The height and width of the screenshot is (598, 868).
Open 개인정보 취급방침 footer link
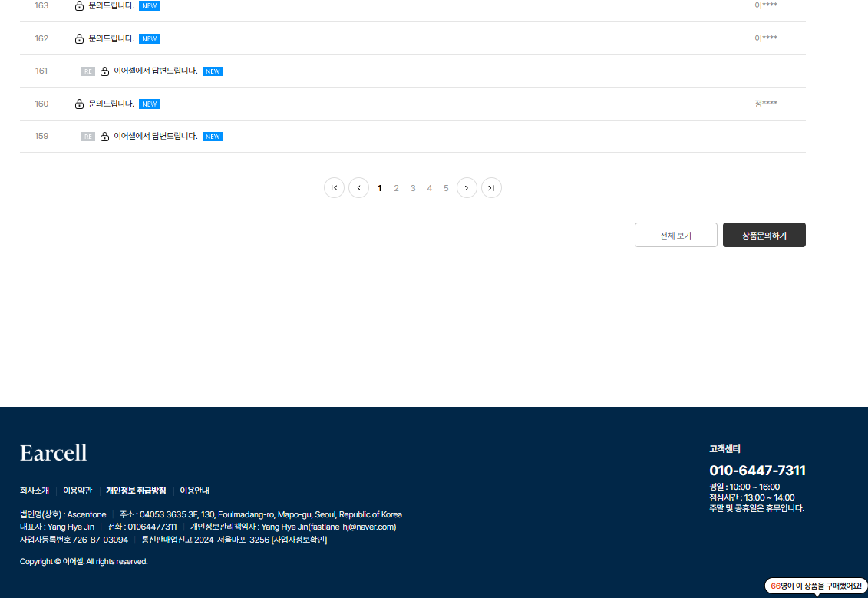click(136, 491)
